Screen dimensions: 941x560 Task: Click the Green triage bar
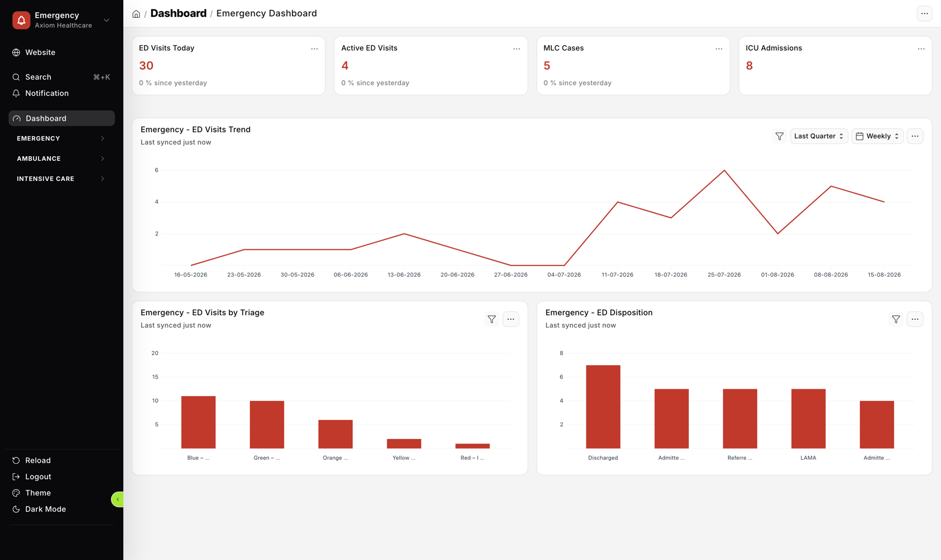(267, 424)
